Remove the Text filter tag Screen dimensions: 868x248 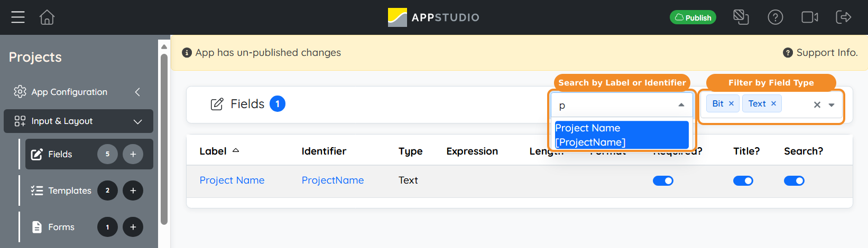pyautogui.click(x=773, y=103)
